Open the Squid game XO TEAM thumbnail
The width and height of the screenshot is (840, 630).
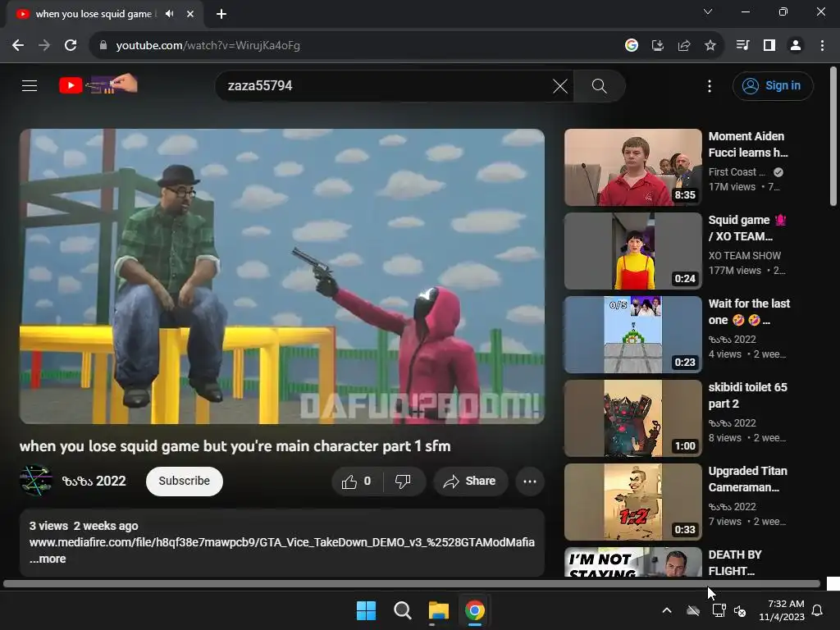coord(632,251)
